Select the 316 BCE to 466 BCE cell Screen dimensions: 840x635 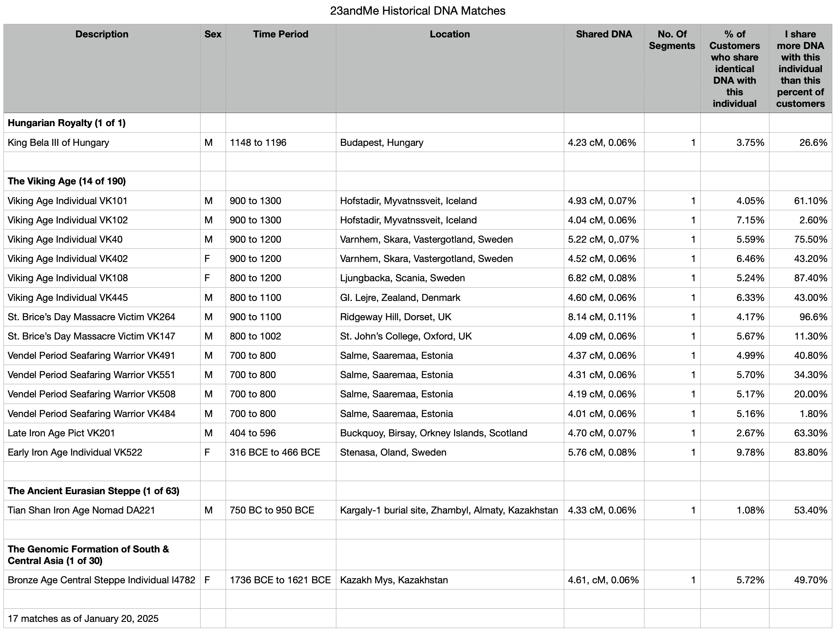click(x=275, y=453)
